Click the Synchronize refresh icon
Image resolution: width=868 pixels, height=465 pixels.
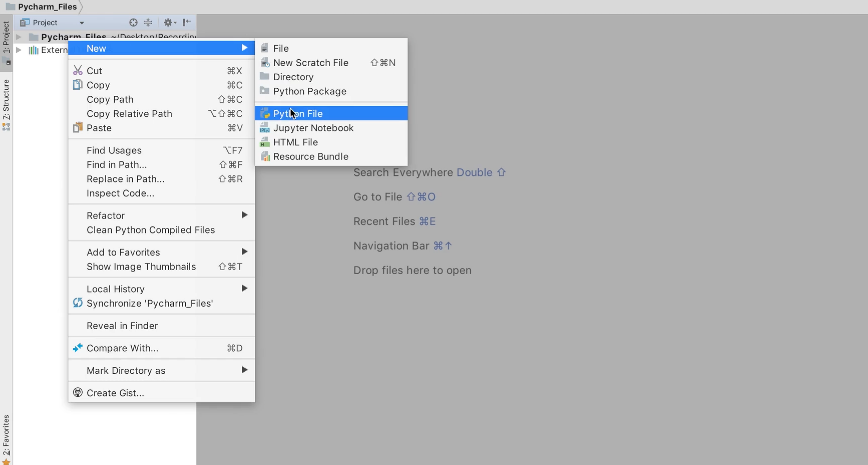point(78,303)
